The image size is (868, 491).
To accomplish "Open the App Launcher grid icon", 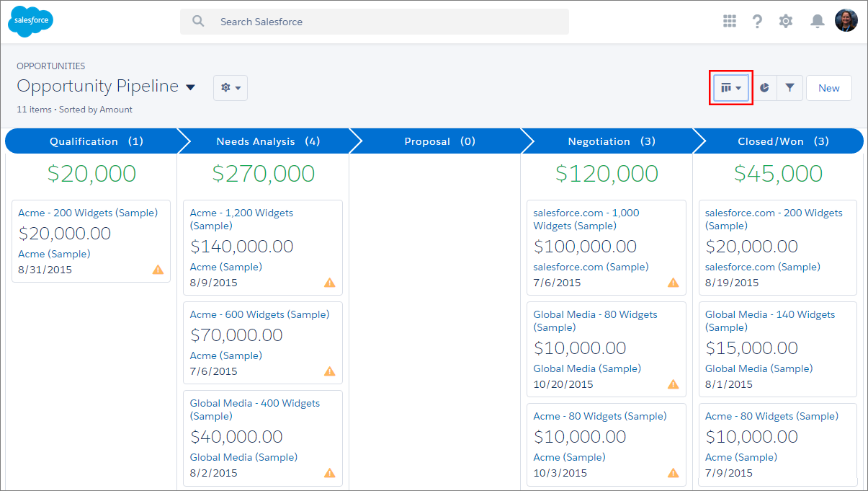I will 730,22.
